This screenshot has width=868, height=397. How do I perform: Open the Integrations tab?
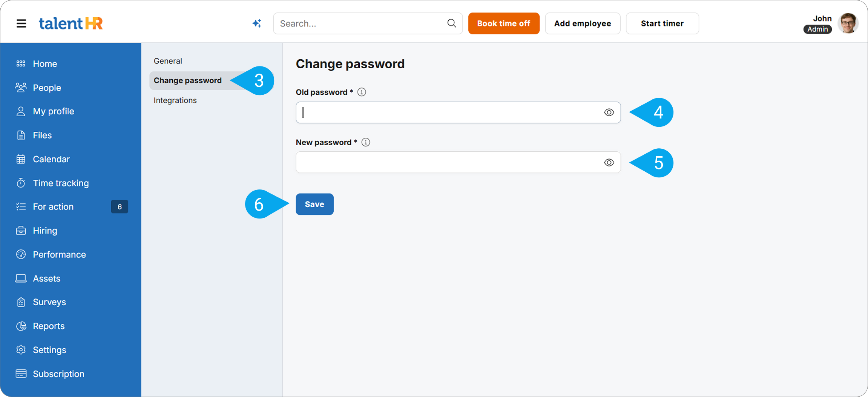point(175,100)
